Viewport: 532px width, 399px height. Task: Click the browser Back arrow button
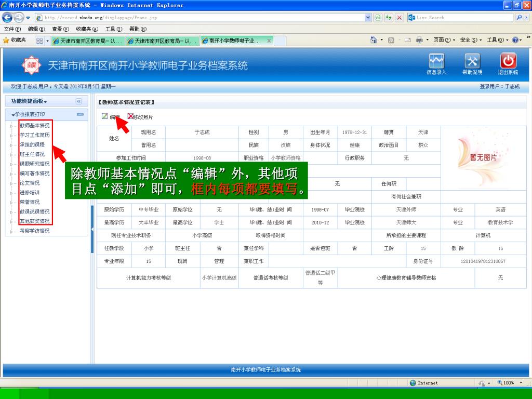(x=7, y=17)
